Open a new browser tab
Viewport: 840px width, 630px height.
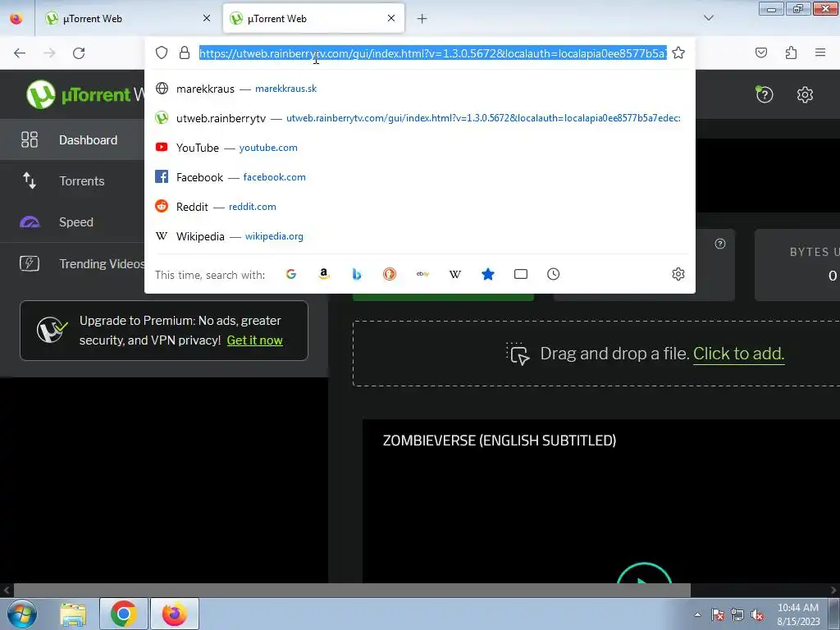[422, 19]
